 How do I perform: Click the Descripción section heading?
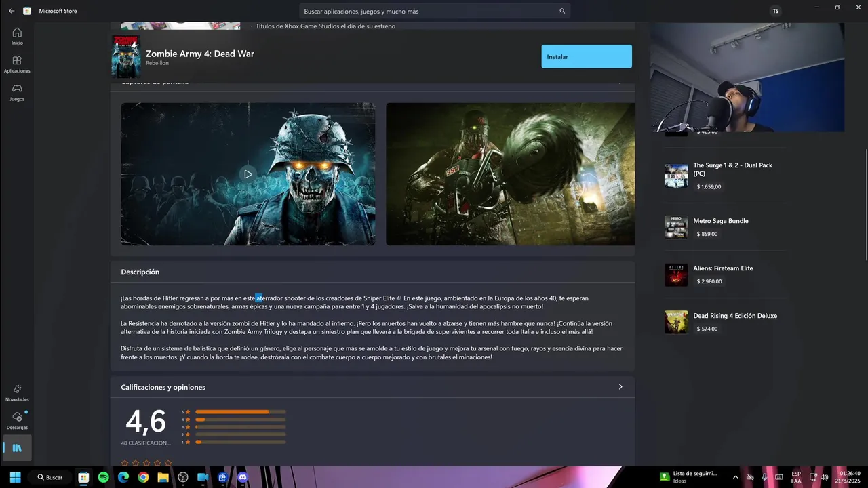tap(140, 272)
